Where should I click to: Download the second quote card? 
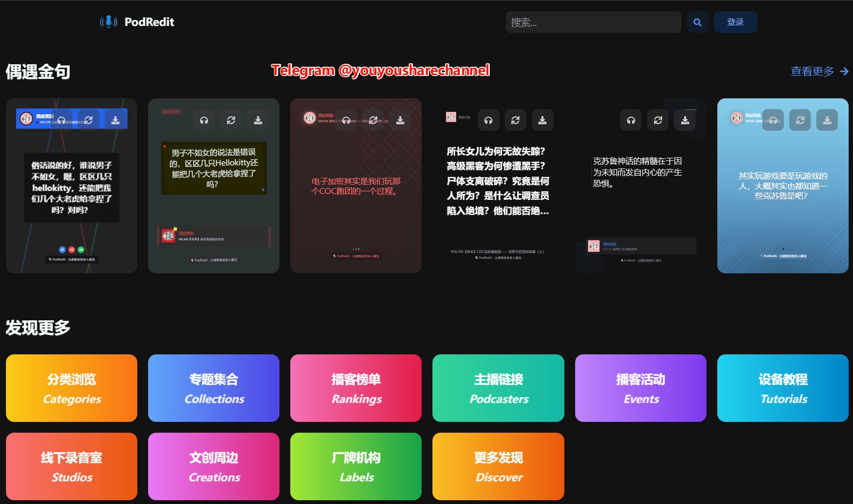[258, 120]
